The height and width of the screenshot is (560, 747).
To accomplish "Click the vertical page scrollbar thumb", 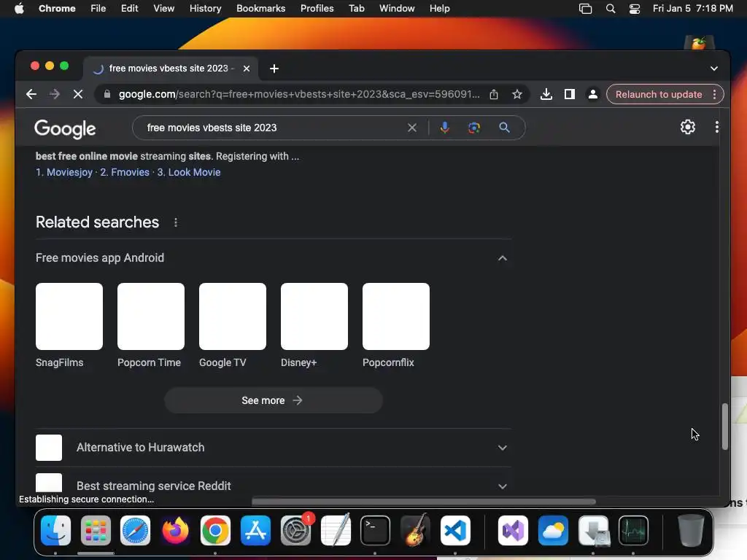I will (x=724, y=427).
